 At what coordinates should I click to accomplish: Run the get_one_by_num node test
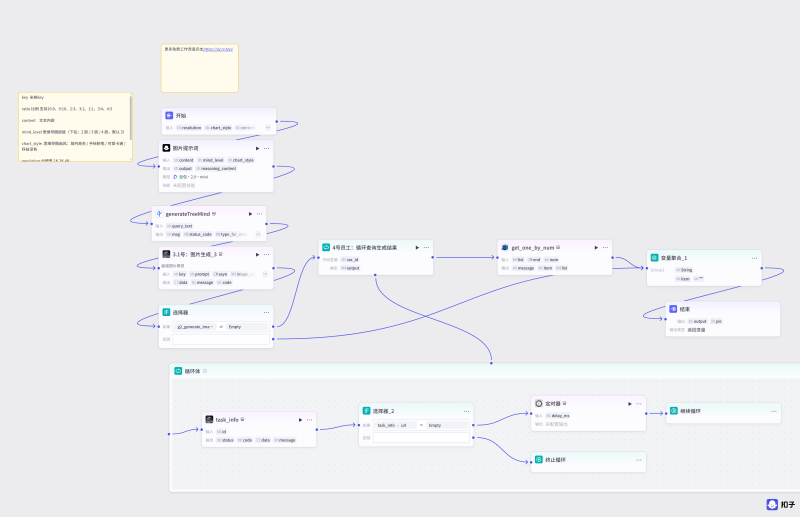(x=596, y=248)
